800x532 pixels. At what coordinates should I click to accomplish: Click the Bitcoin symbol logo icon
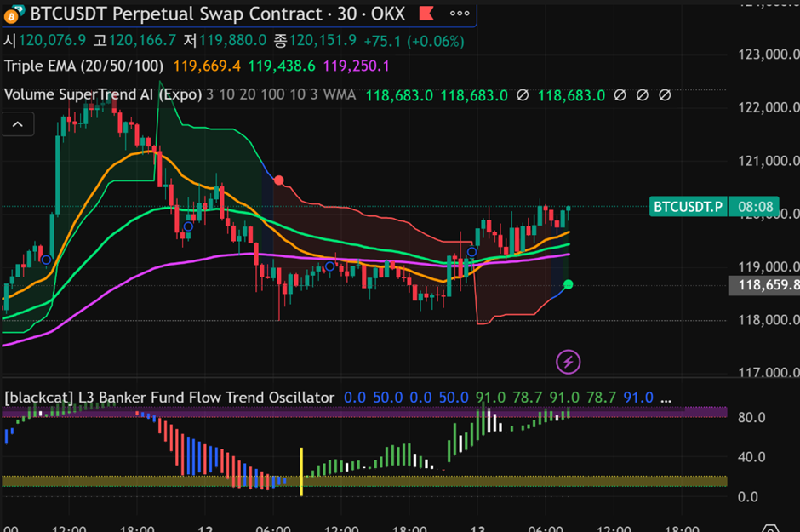point(12,14)
